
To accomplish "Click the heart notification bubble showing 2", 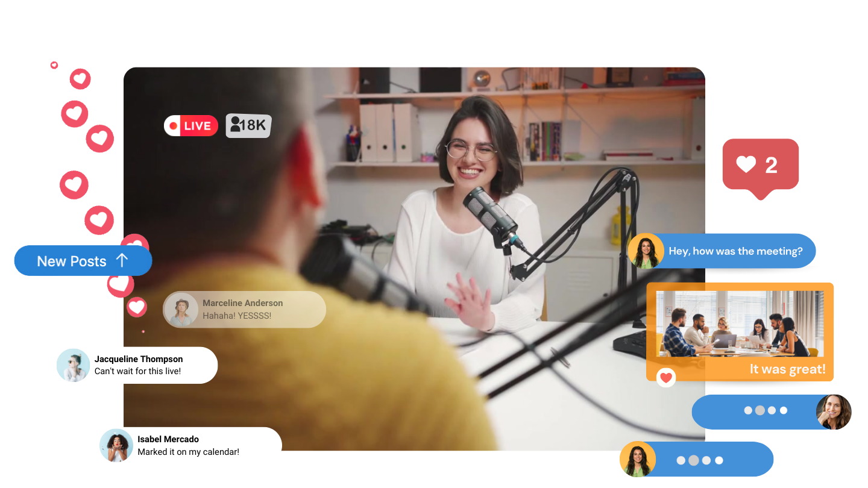I will click(760, 165).
